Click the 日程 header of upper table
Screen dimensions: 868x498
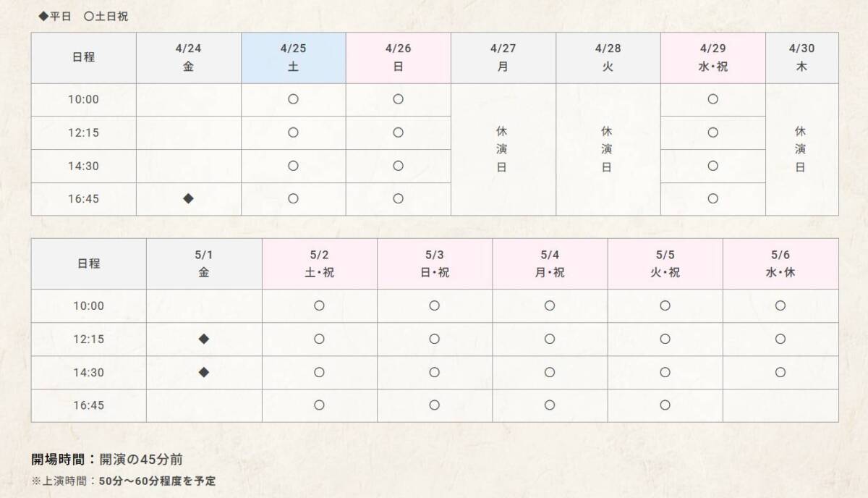click(83, 58)
